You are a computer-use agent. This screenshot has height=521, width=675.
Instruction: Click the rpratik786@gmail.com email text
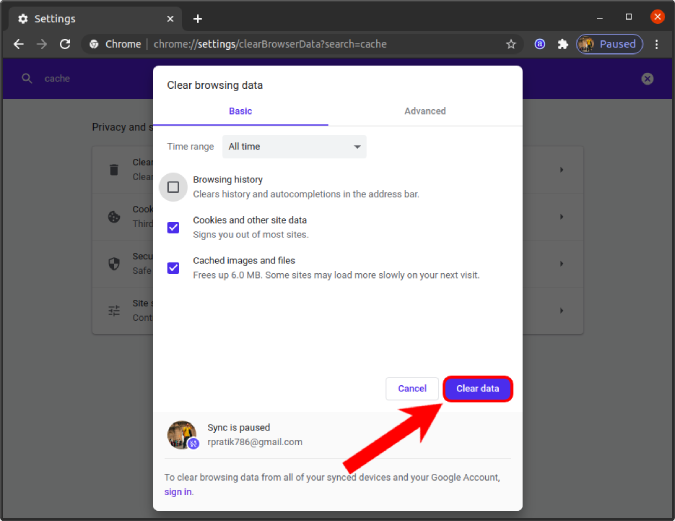point(255,442)
